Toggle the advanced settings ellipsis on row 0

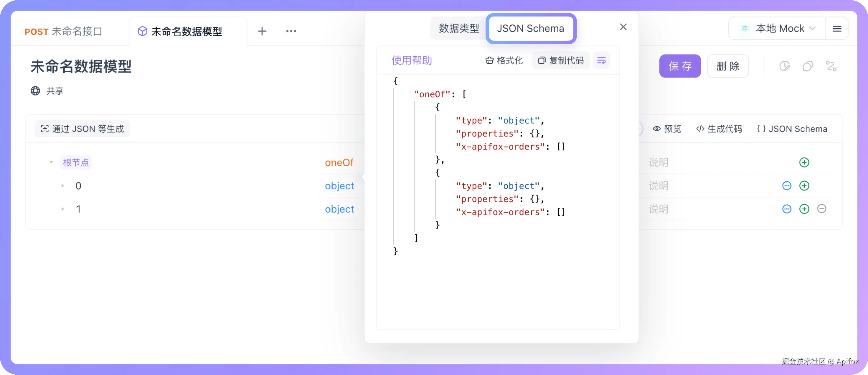pos(787,186)
